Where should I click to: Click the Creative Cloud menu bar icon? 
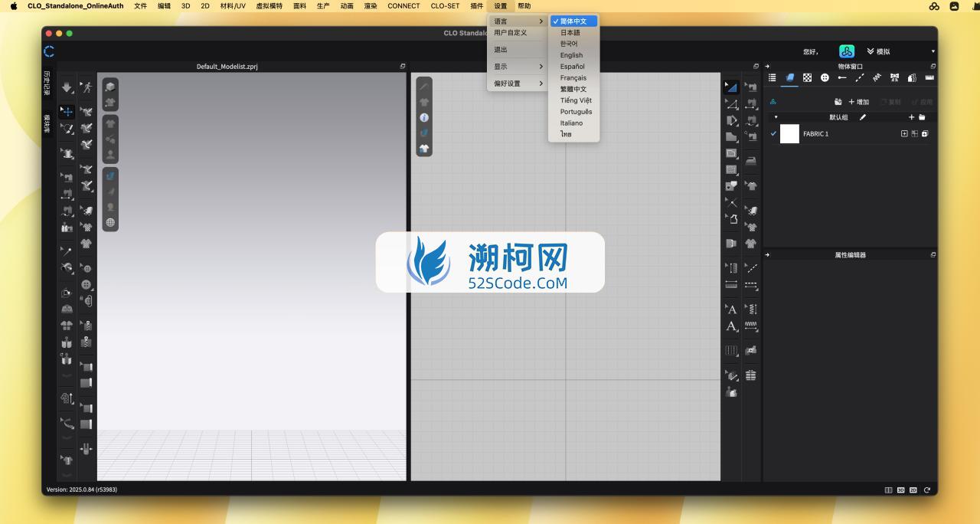pyautogui.click(x=934, y=6)
